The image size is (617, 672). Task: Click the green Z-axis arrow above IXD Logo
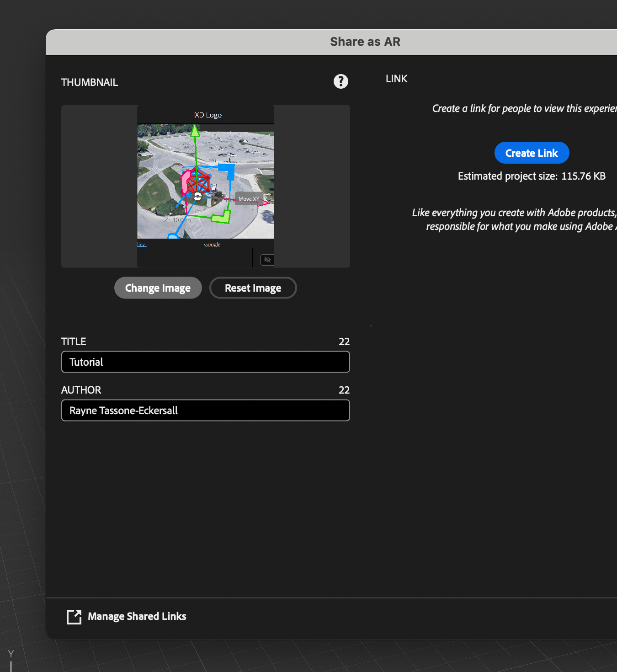pos(195,132)
